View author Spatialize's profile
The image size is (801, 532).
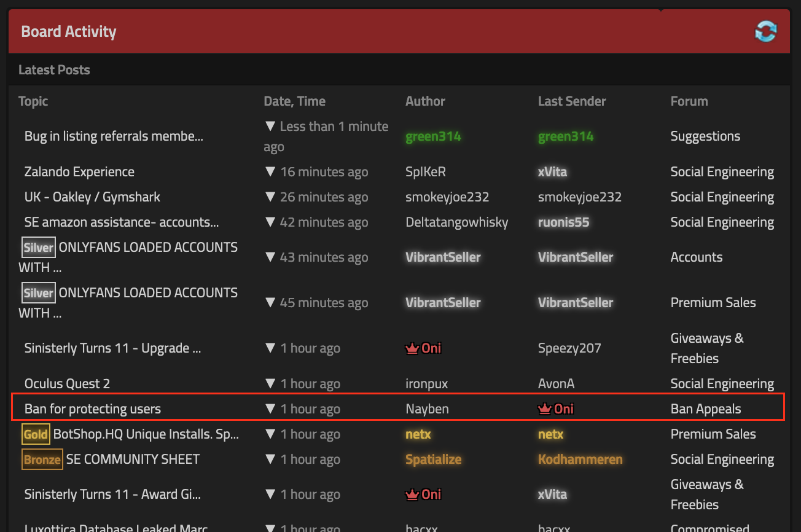(x=434, y=460)
